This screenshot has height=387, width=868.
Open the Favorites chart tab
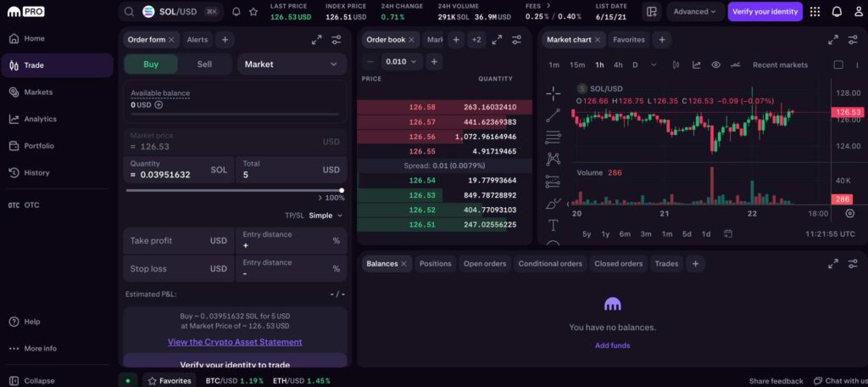[x=629, y=40]
